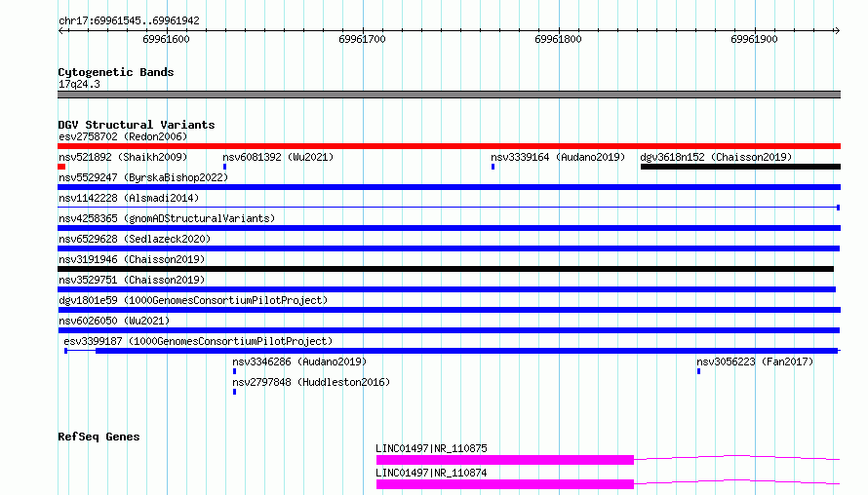Click the blue nsv3339164 variant marker

click(493, 167)
